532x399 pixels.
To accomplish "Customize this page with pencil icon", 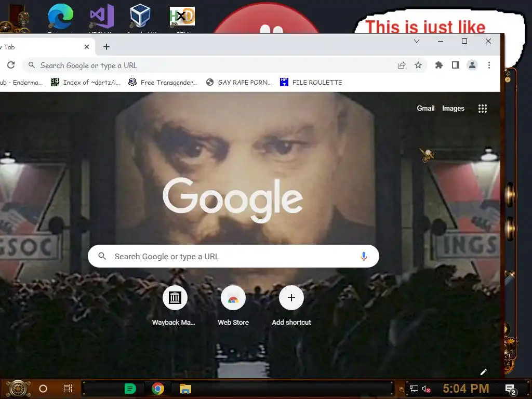I will [484, 372].
